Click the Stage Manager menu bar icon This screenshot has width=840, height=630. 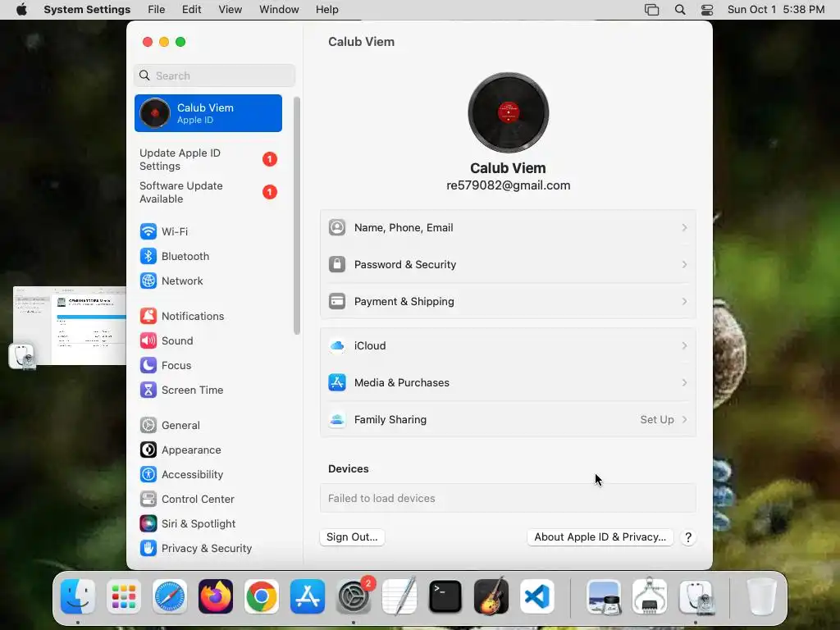coord(652,10)
